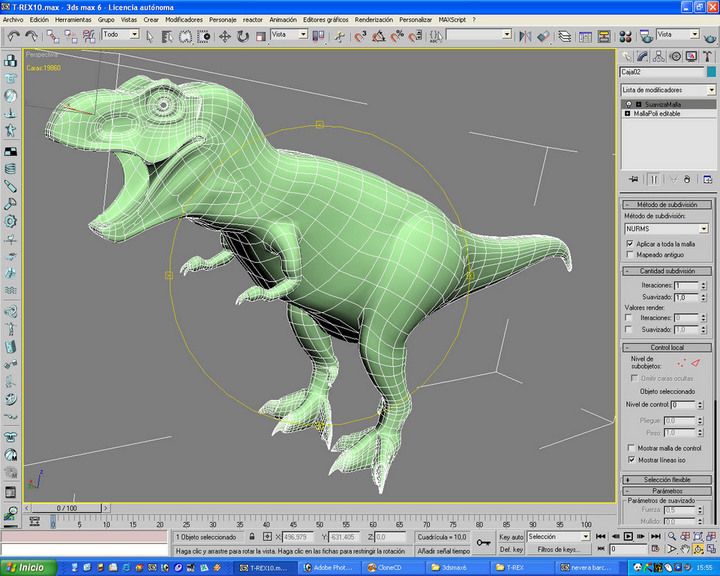Viewport: 720px width, 576px height.
Task: Expand the 'Selección flexible' rollout
Action: coord(668,480)
